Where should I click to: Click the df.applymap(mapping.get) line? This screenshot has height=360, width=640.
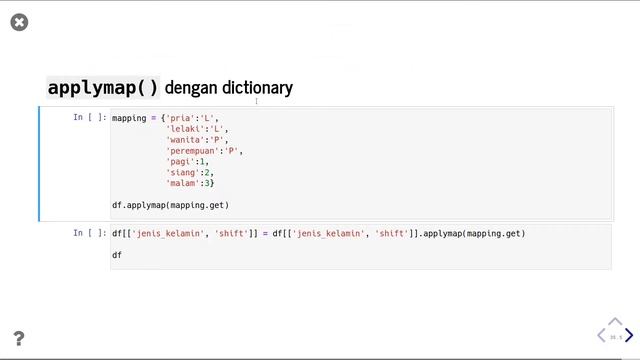pyautogui.click(x=171, y=205)
